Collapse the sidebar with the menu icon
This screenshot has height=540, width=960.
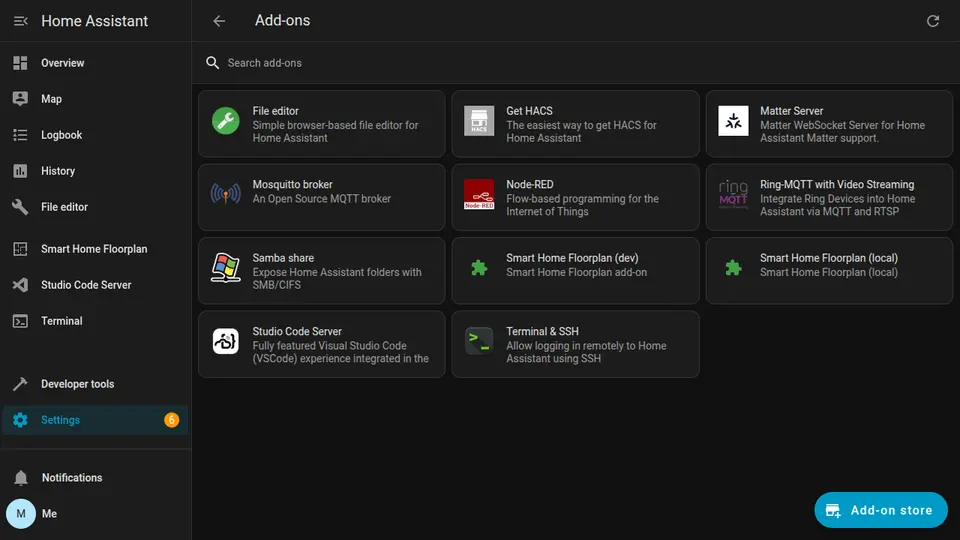point(20,21)
